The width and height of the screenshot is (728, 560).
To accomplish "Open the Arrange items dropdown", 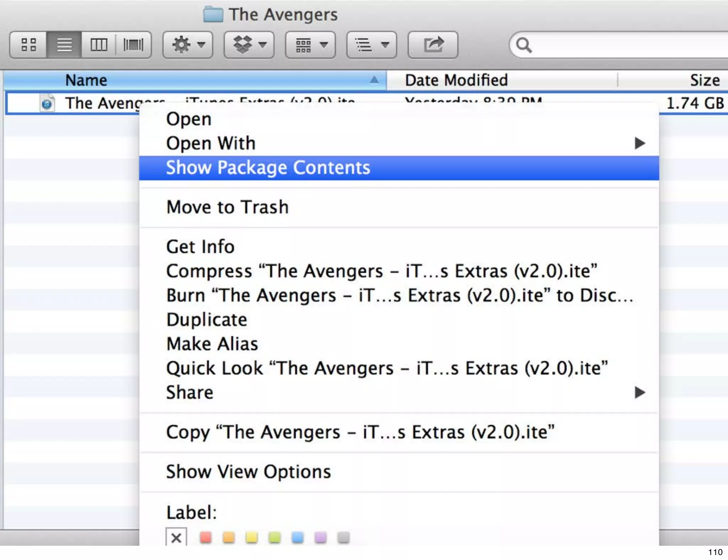I will (310, 45).
